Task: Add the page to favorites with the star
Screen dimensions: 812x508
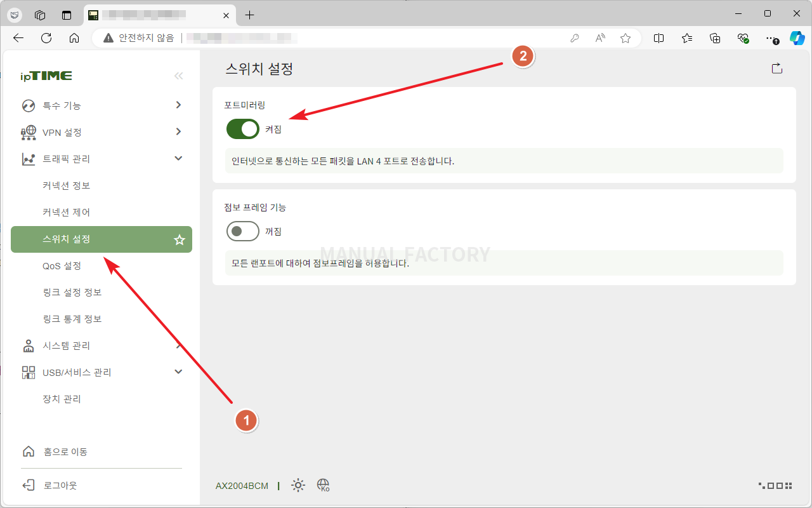Action: [x=625, y=38]
